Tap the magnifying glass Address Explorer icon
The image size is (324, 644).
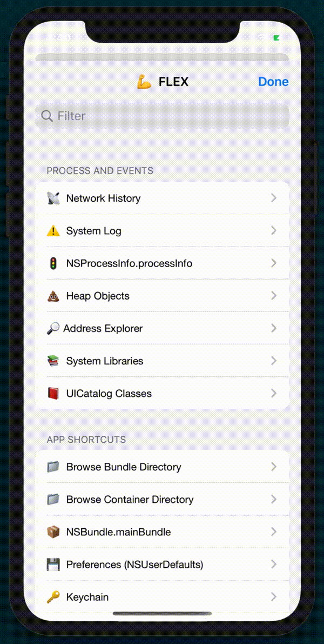[53, 328]
